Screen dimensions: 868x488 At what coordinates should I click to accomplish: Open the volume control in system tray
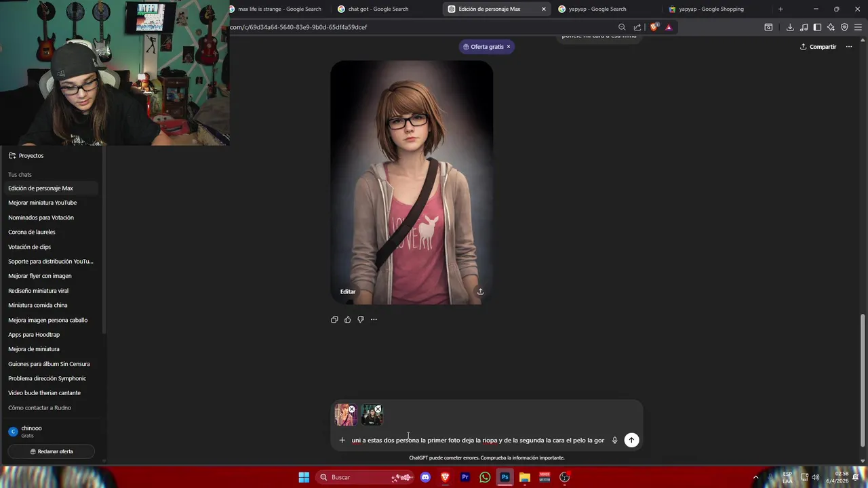click(815, 477)
